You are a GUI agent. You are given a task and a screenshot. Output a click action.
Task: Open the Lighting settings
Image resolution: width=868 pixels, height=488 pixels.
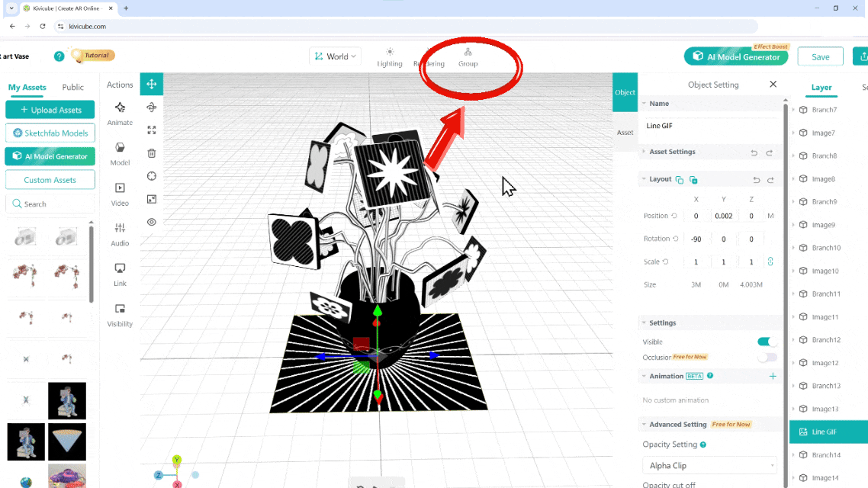click(x=390, y=57)
